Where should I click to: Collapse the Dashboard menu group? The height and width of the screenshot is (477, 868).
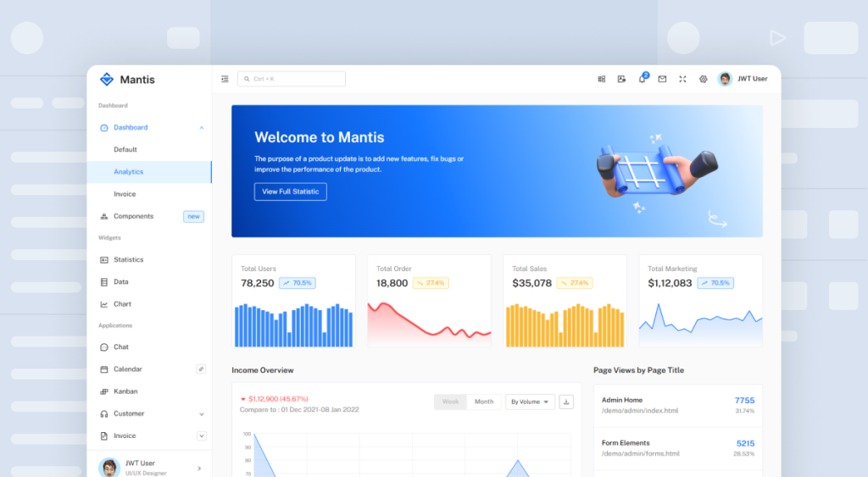pos(202,128)
